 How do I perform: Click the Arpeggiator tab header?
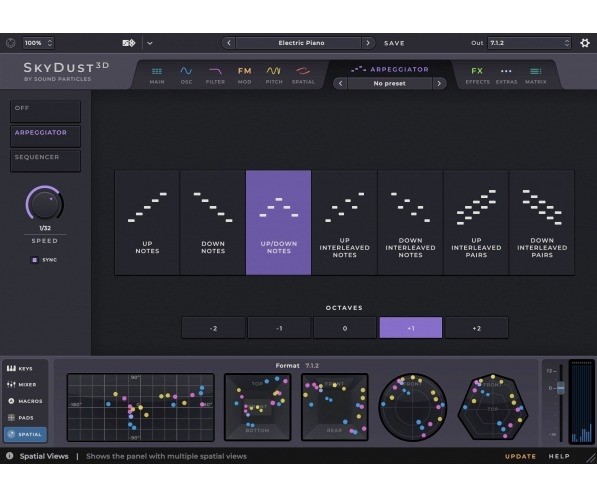pyautogui.click(x=389, y=69)
